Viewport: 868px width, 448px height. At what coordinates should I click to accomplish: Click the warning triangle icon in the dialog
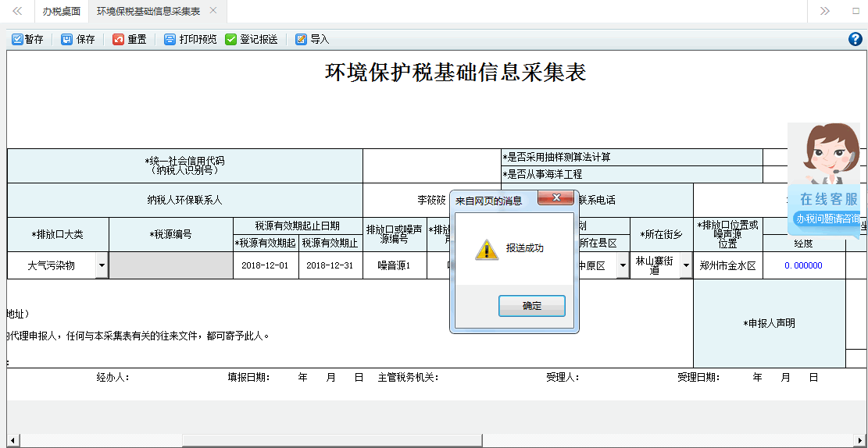click(x=487, y=250)
